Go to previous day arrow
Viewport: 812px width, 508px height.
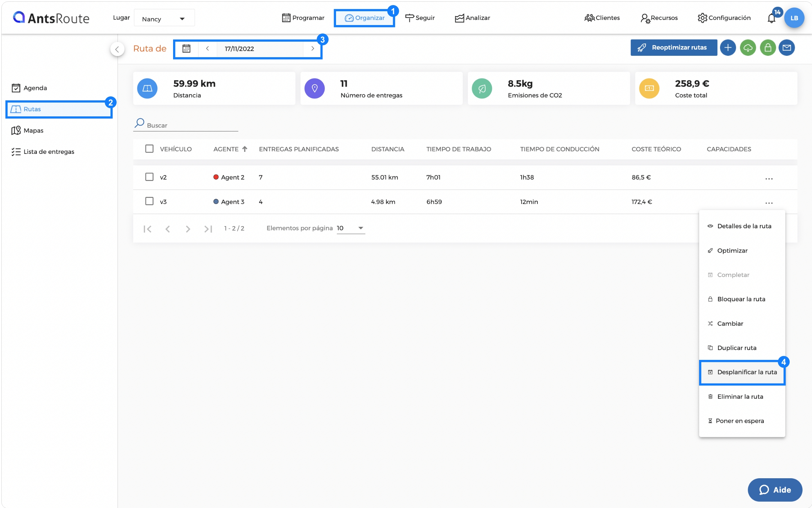[x=207, y=49]
